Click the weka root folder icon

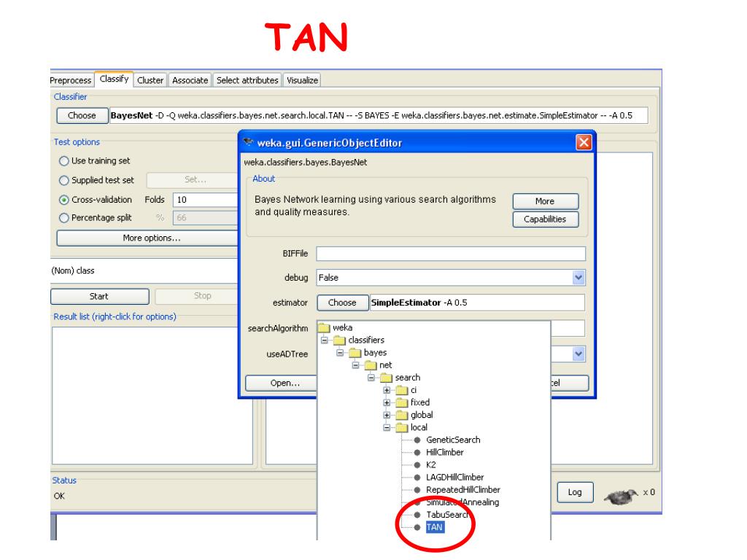[324, 327]
